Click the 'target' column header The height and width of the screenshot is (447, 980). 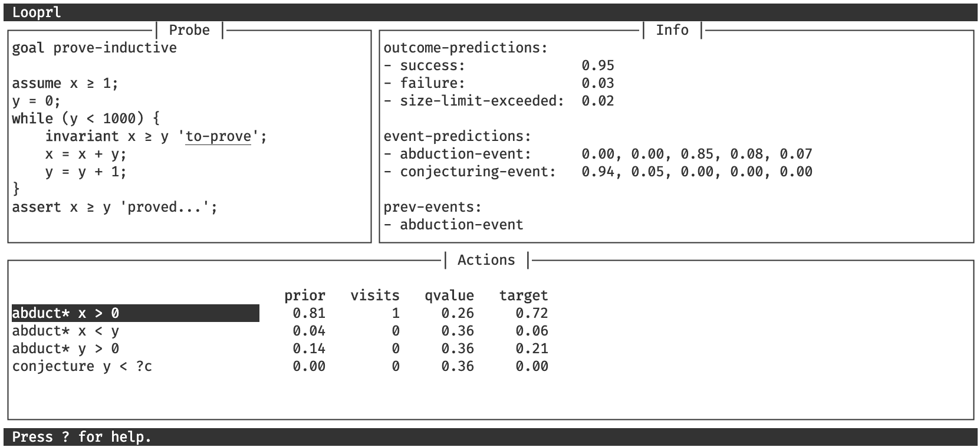pyautogui.click(x=523, y=295)
